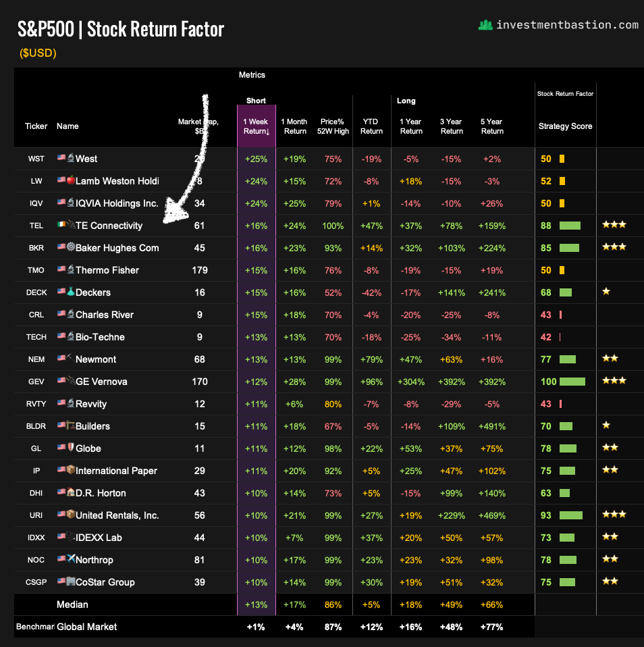Click the +28% 1 Month Return for GEV
The width and height of the screenshot is (644, 647).
click(x=294, y=382)
